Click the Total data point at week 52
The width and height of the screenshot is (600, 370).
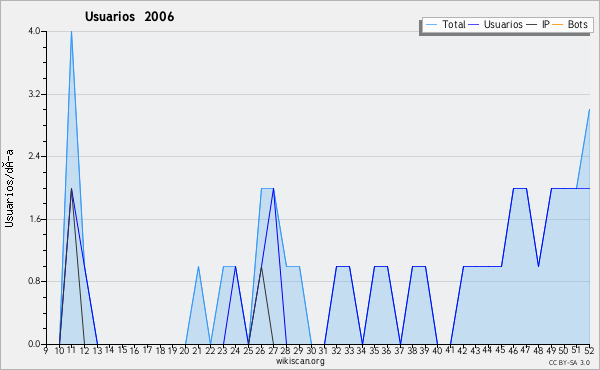pyautogui.click(x=589, y=110)
